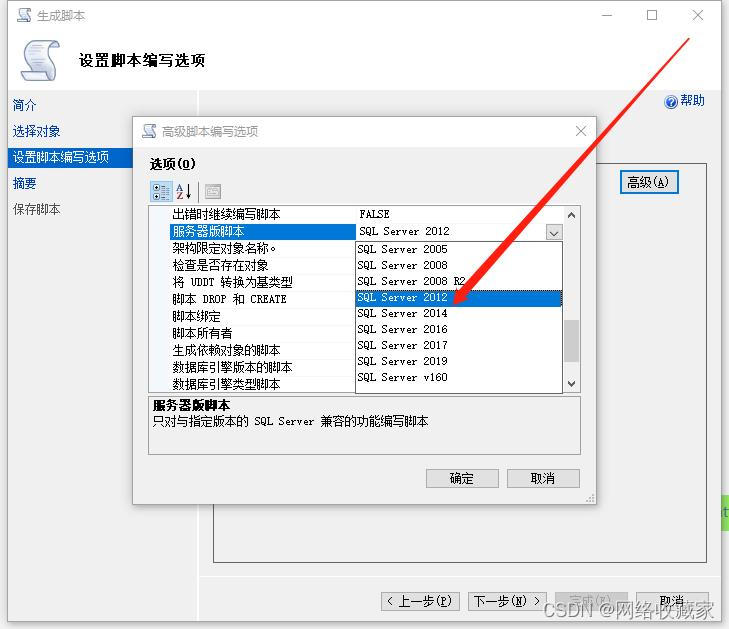Choose SQL Server 2008 R2 option
This screenshot has height=629, width=729.
(458, 281)
